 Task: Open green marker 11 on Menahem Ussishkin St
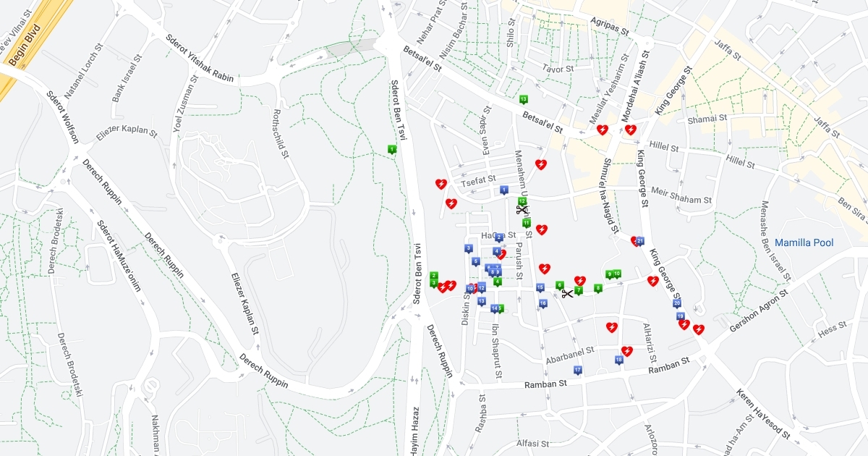pos(527,223)
